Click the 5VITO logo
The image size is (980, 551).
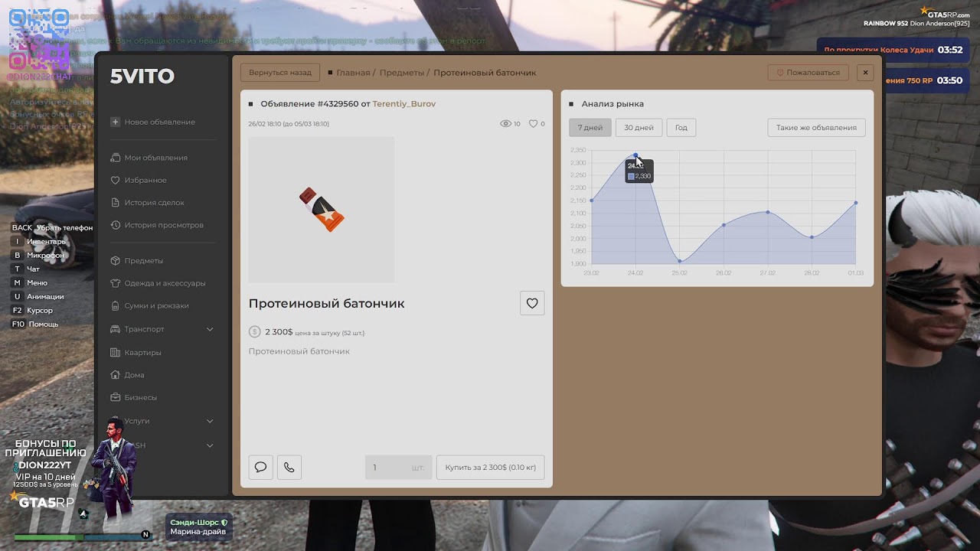pyautogui.click(x=142, y=76)
